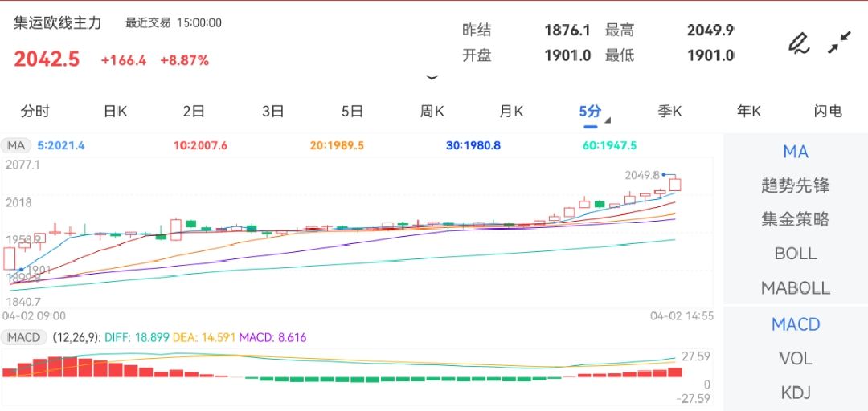Select the 5日 chart tab

(352, 112)
